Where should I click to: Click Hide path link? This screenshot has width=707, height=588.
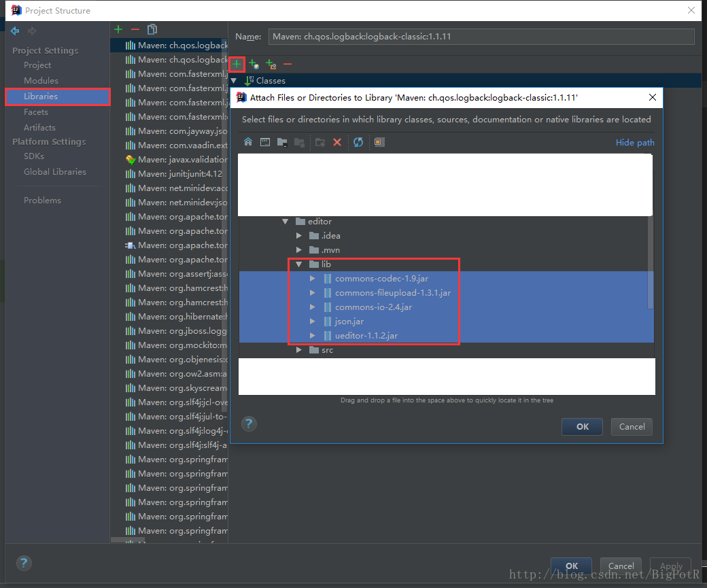coord(635,143)
